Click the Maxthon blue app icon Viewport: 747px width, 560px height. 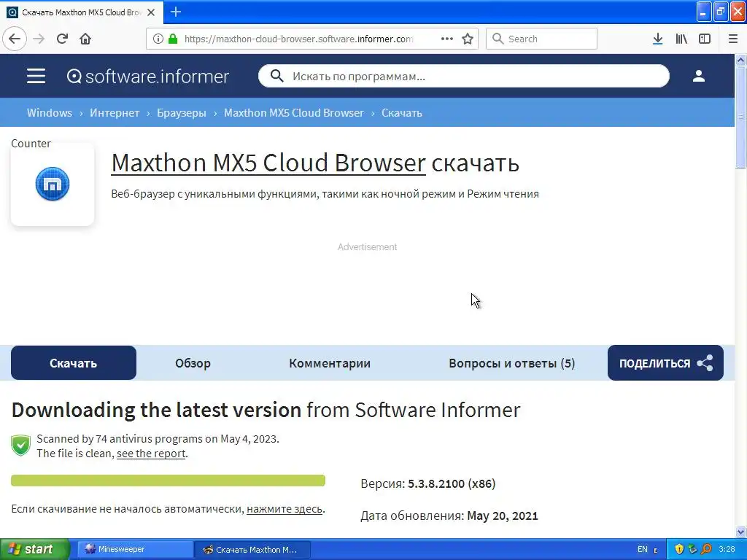pos(53,184)
